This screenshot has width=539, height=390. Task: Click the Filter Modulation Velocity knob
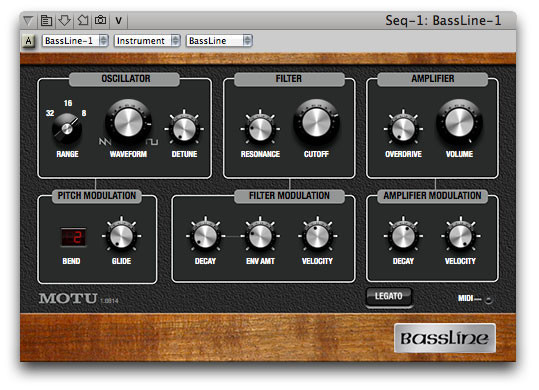(x=317, y=236)
